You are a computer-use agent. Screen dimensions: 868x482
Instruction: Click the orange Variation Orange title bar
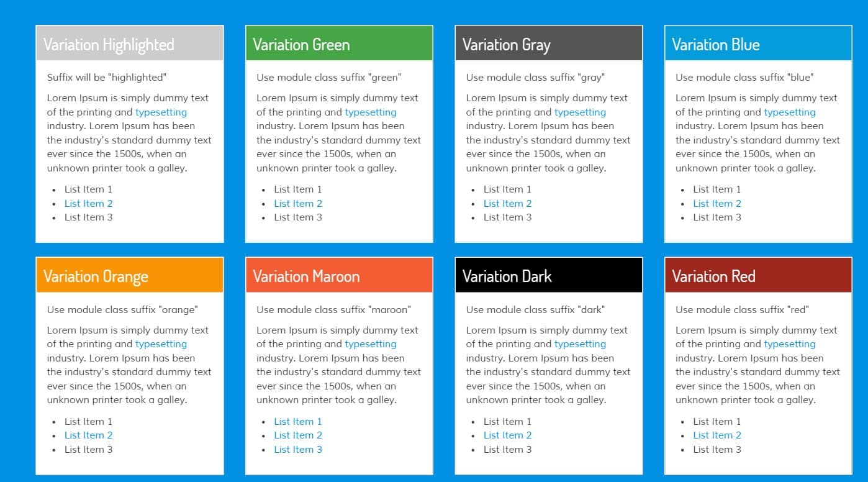pyautogui.click(x=129, y=276)
